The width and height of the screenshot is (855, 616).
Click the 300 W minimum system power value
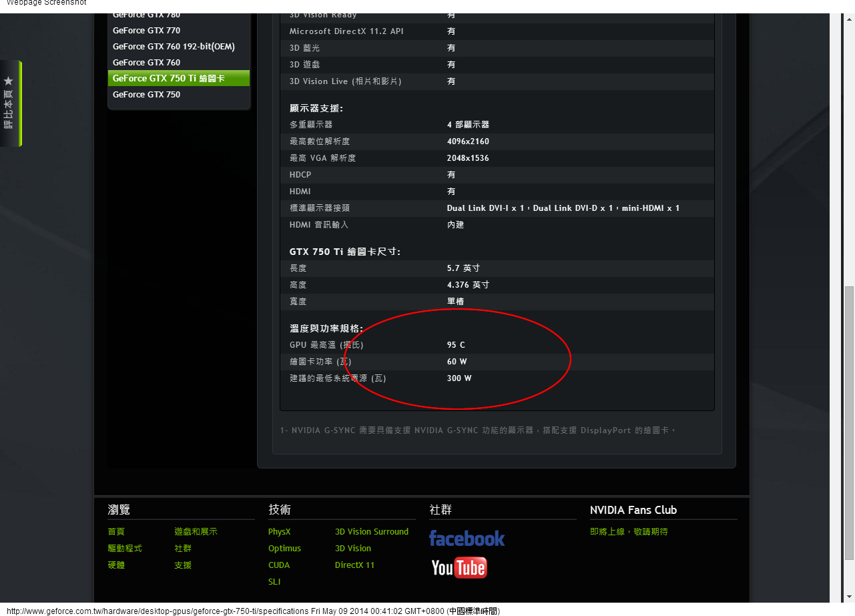click(x=459, y=378)
